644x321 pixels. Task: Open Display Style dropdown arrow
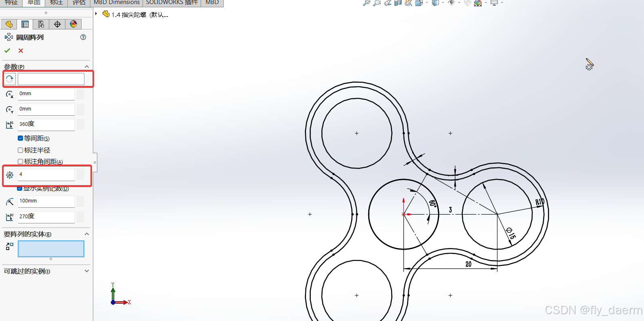point(443,3)
